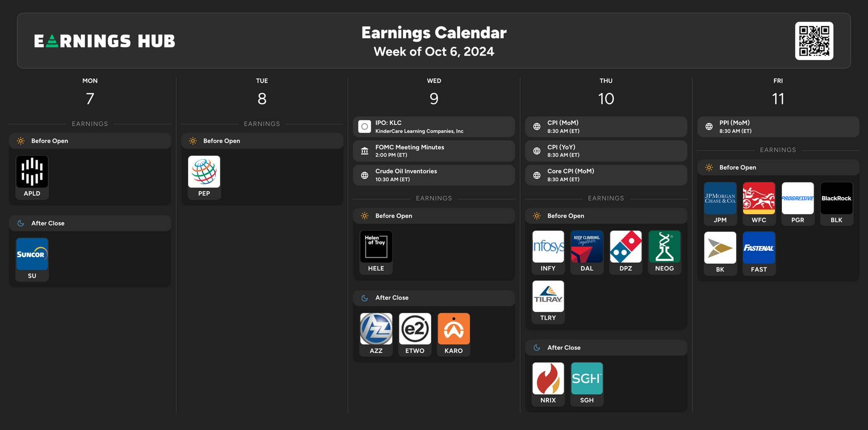Click the MON 7 day heading
The image size is (868, 430).
tap(90, 92)
